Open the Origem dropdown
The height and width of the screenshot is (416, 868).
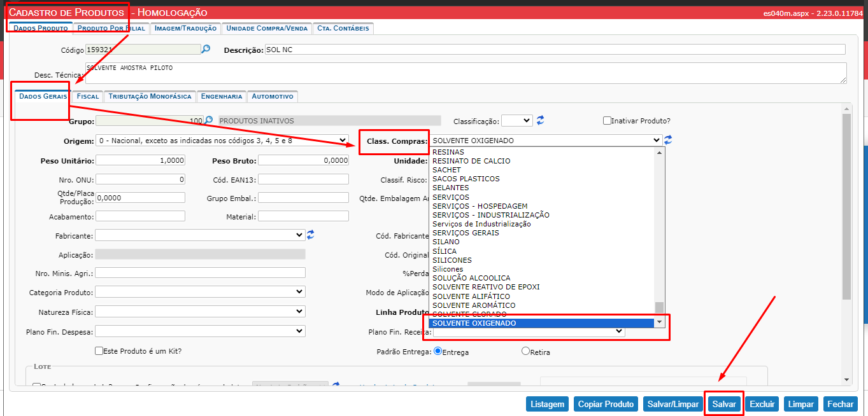tap(222, 140)
